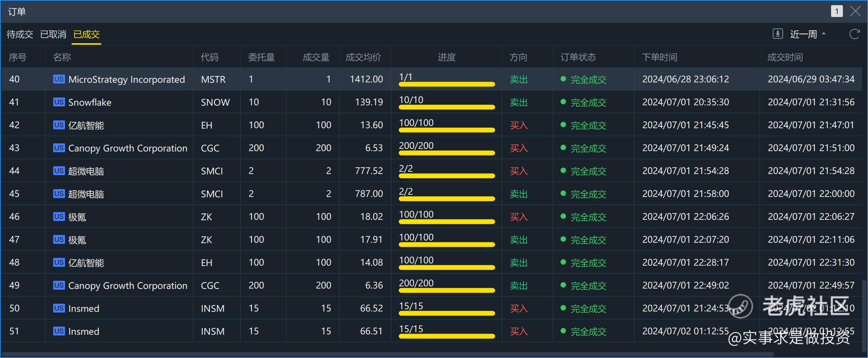Screen dimensions: 868x358
Task: Click fill time 2024/07/01 22:00:00
Action: point(811,194)
